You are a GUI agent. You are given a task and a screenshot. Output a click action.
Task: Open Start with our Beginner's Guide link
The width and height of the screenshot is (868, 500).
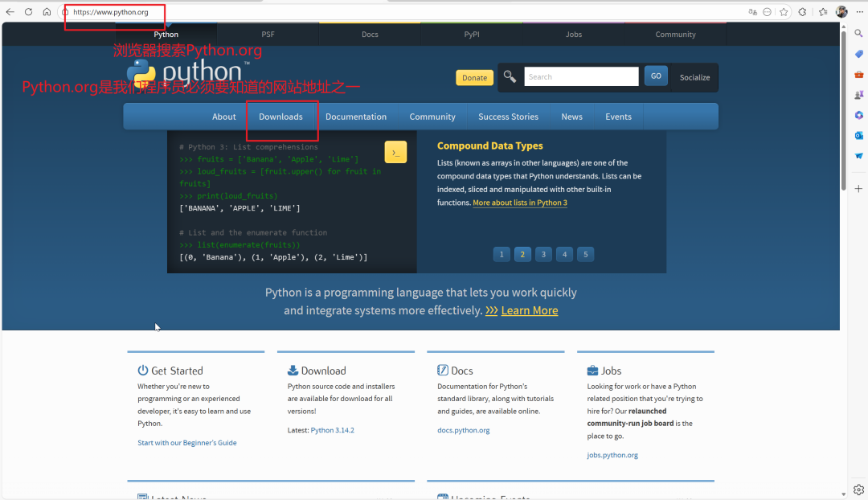tap(187, 442)
